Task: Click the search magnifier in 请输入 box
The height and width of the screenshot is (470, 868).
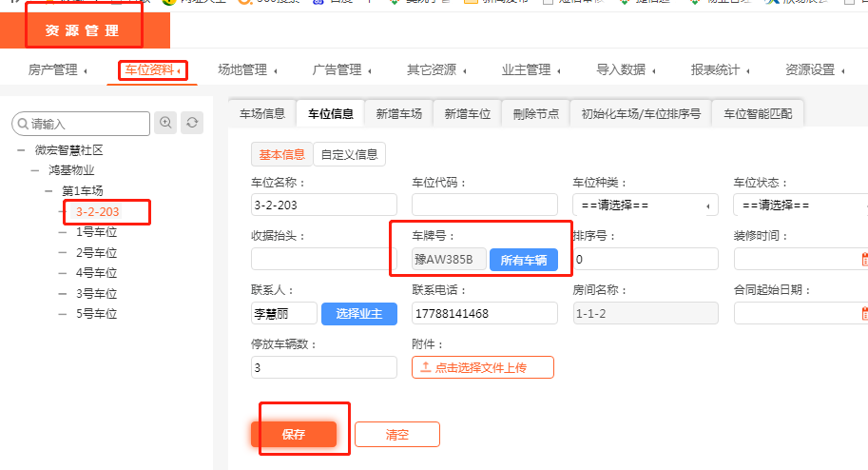Action: [22, 124]
